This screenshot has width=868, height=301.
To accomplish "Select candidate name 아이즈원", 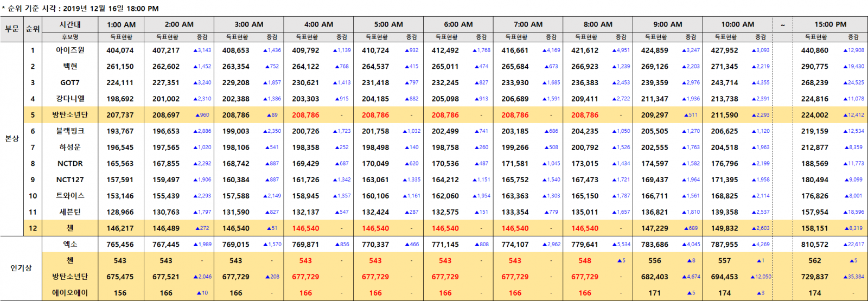I will pos(70,50).
